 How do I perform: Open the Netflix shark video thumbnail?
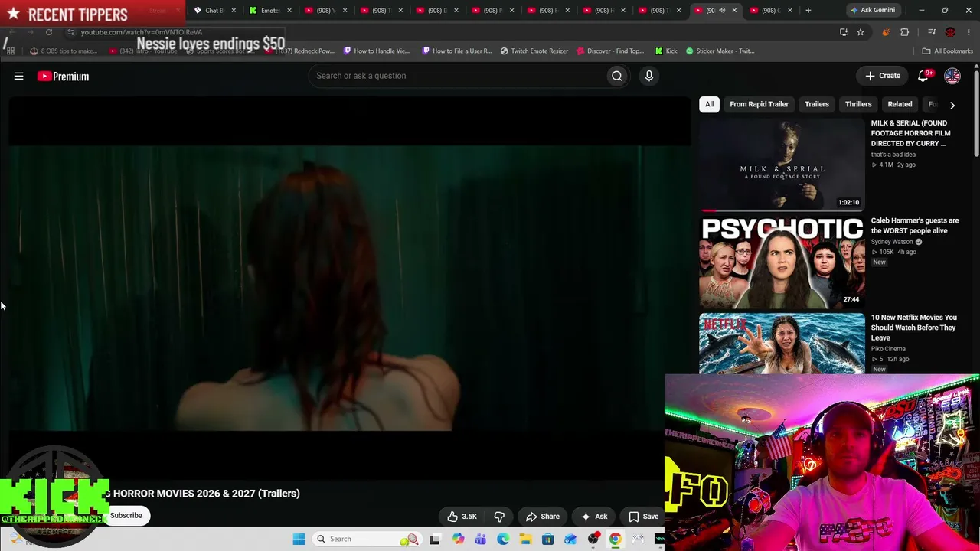(x=782, y=344)
